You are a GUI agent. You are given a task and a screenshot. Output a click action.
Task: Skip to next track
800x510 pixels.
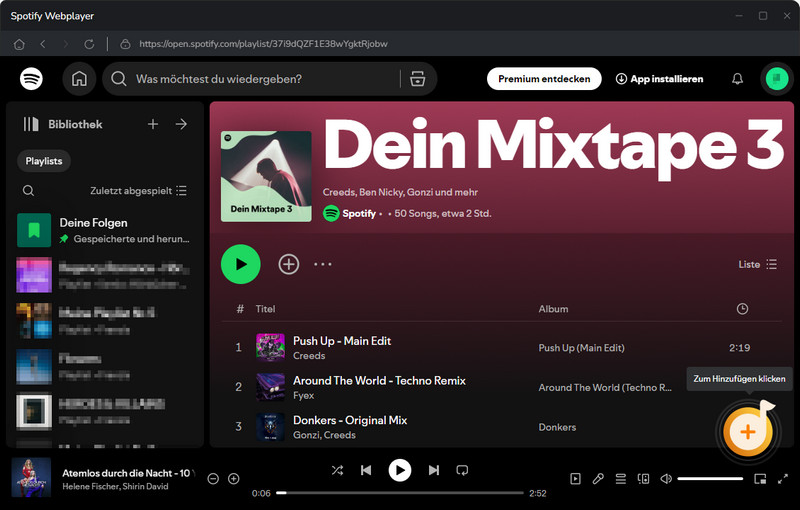click(434, 470)
